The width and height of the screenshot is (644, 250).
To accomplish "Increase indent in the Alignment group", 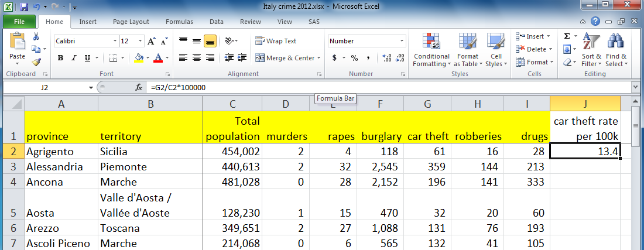I will [242, 58].
